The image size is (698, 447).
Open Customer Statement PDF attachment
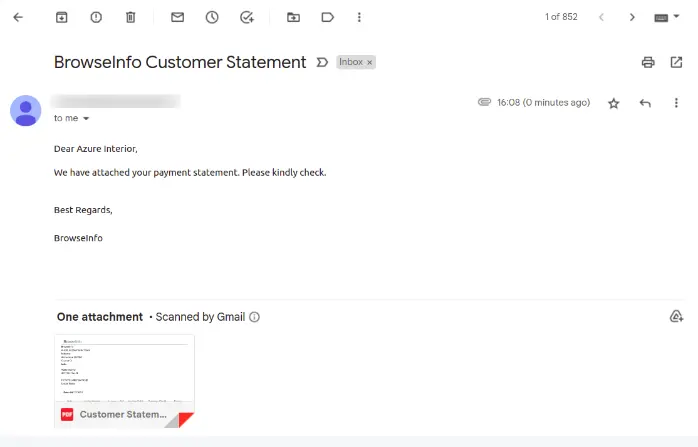tap(125, 381)
